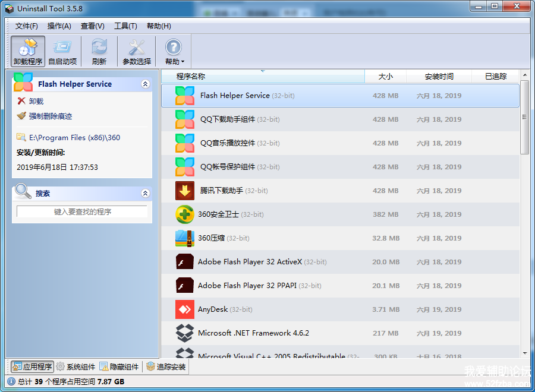This screenshot has height=392, width=535.
Task: Click the Uninstall Tool title bar icon
Action: [x=10, y=8]
